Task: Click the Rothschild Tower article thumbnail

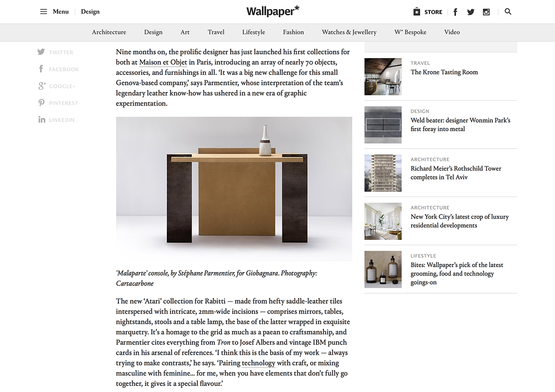Action: point(383,173)
